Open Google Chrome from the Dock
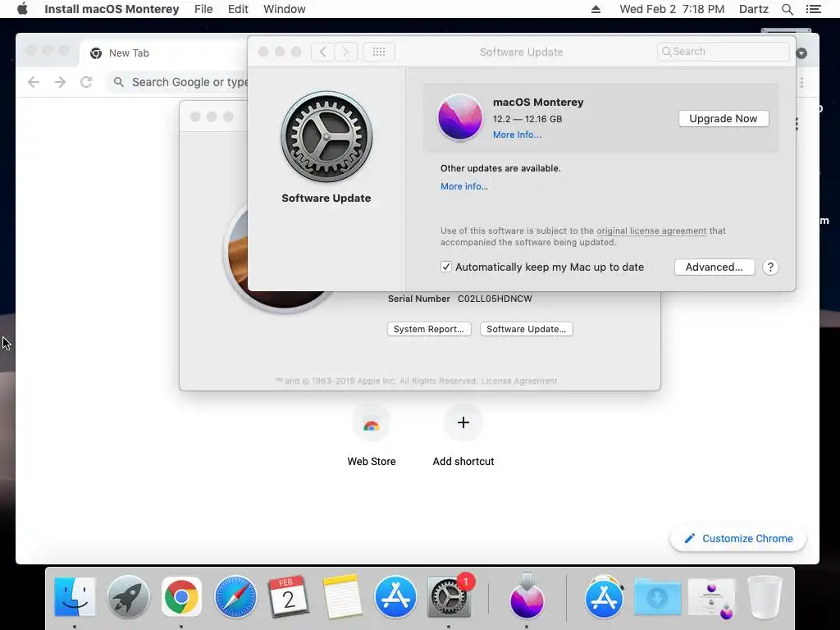Screen dimensions: 840x630 (181, 596)
